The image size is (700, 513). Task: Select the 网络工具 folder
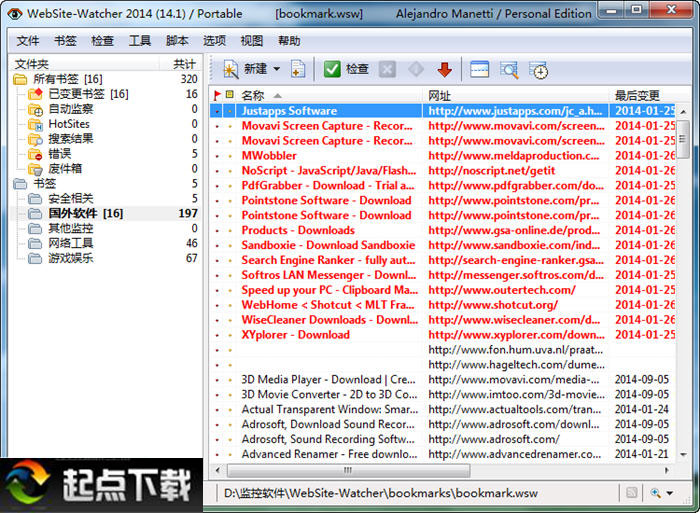(x=71, y=243)
